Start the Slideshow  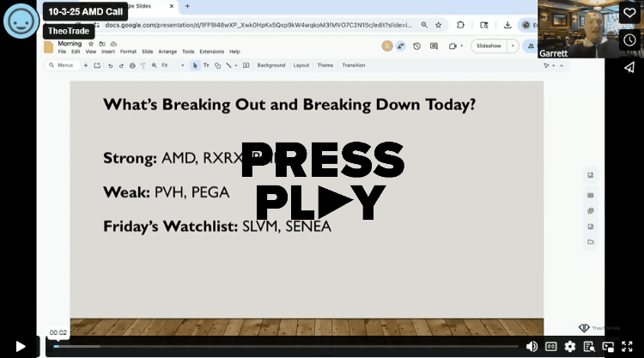click(x=489, y=46)
